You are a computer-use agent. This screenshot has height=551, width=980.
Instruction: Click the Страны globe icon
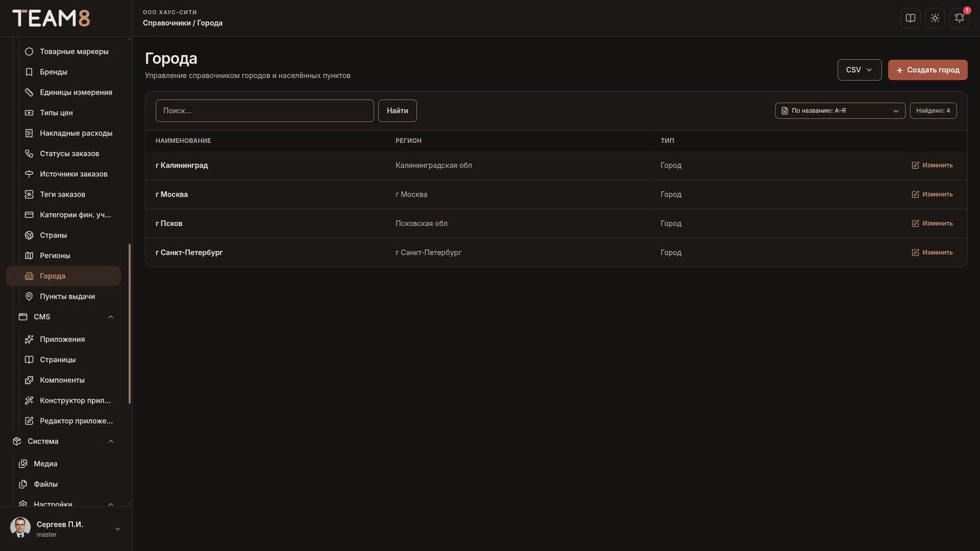(x=29, y=235)
